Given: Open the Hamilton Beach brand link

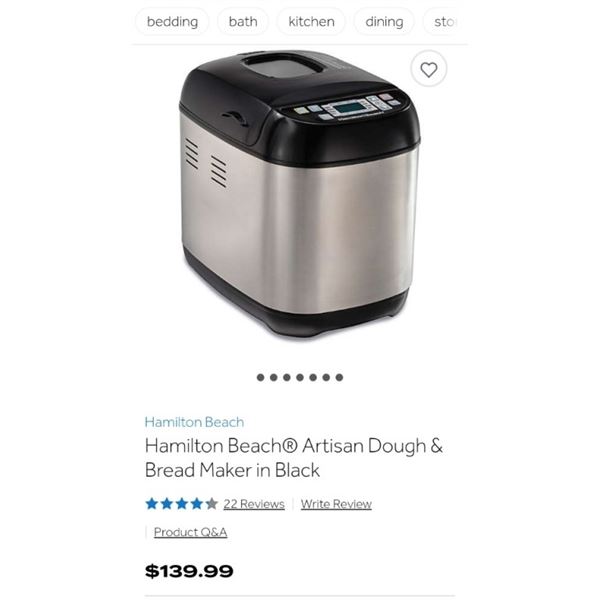Looking at the screenshot, I should coord(194,422).
